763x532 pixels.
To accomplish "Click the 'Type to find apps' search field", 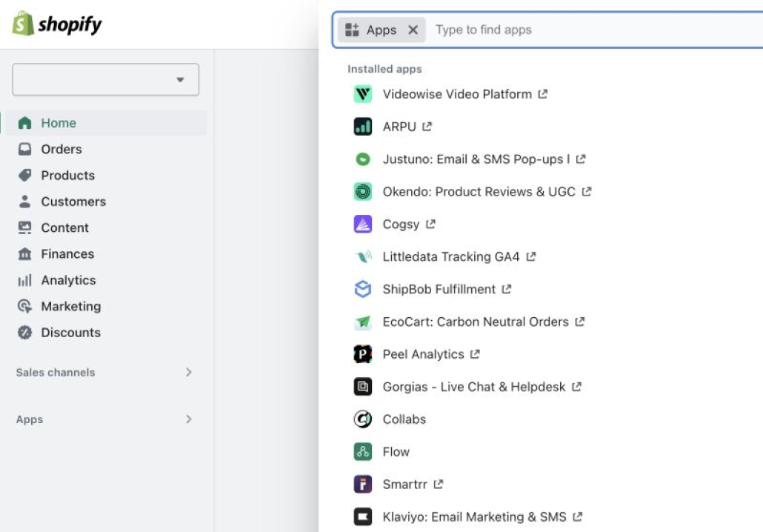I will pos(593,30).
